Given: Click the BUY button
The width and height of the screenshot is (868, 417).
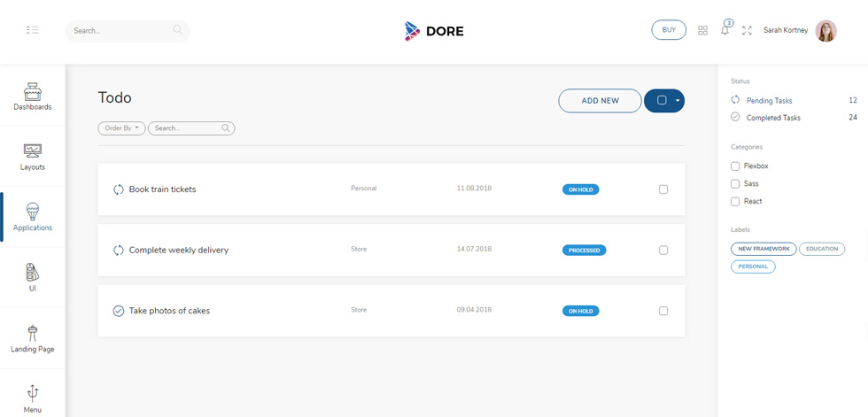Looking at the screenshot, I should [669, 30].
